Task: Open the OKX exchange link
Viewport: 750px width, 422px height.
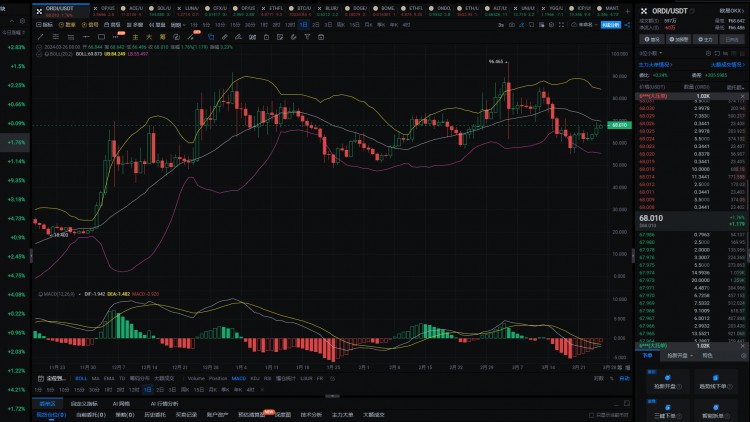Action: pos(731,11)
